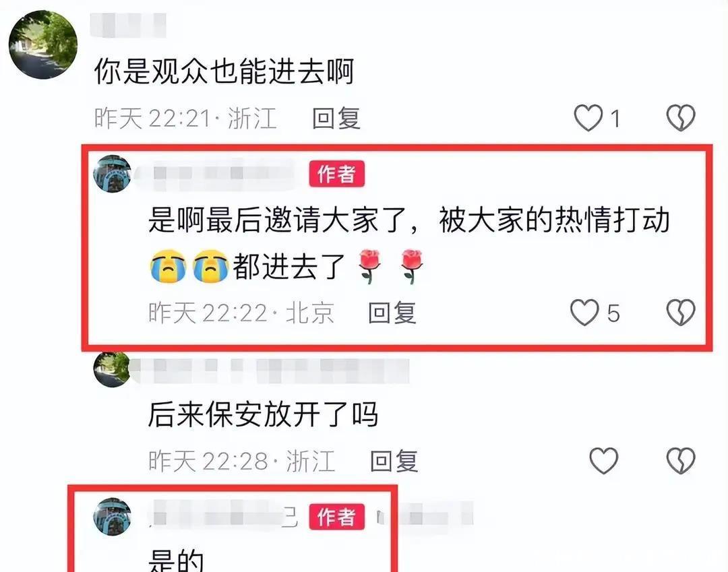This screenshot has height=572, width=728.
Task: Open blurred username above '后来保安放开了吗'
Action: coord(269,370)
